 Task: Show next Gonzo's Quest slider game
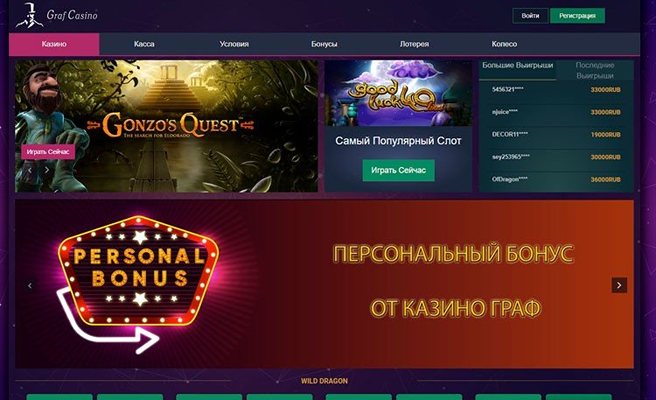tap(46, 170)
